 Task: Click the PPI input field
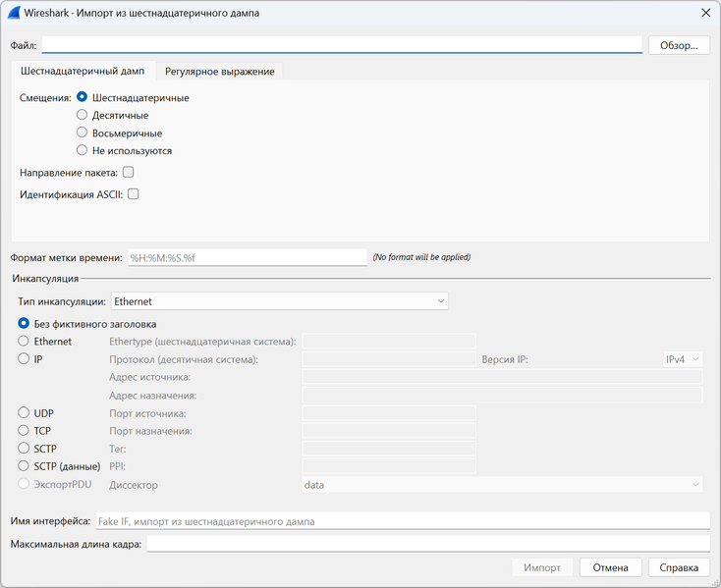coord(389,466)
